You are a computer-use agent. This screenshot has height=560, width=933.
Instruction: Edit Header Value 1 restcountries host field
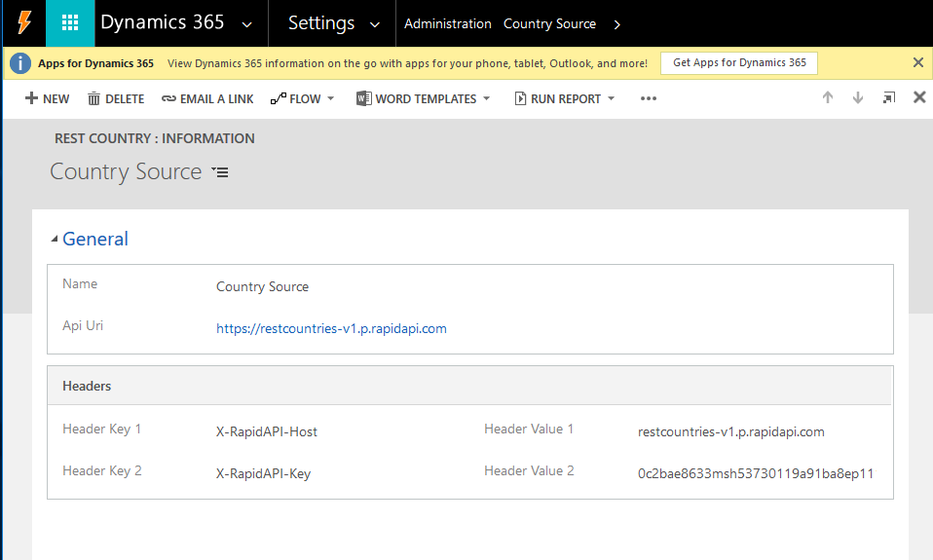pos(731,432)
